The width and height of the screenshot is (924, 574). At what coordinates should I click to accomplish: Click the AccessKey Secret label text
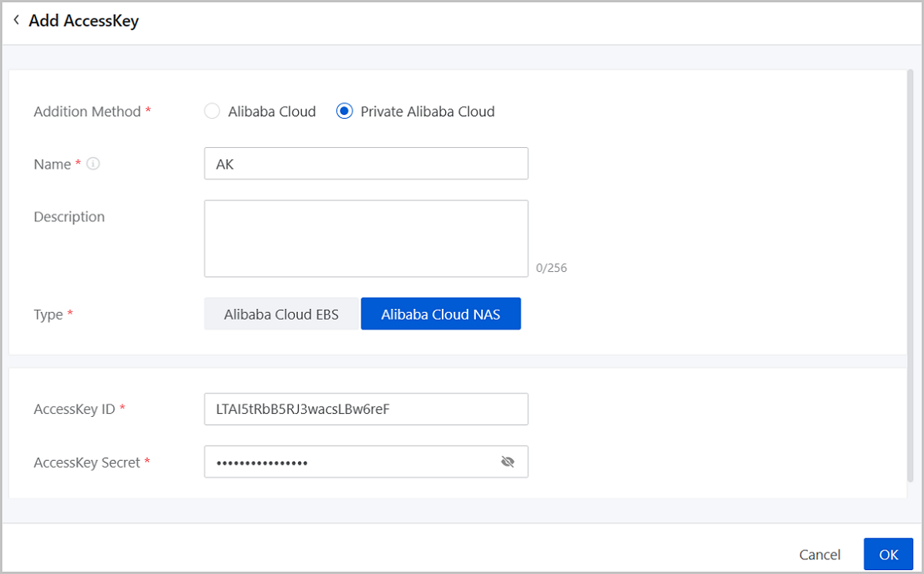tap(87, 462)
